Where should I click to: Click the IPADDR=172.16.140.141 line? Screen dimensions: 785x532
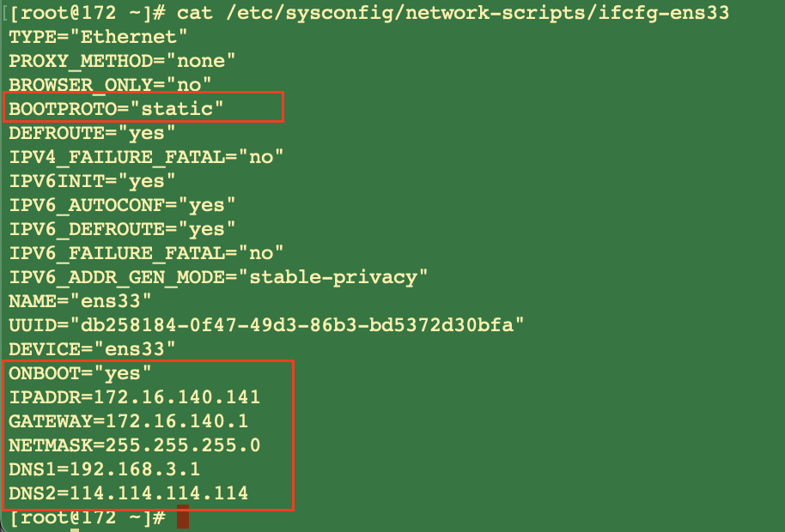(x=134, y=397)
